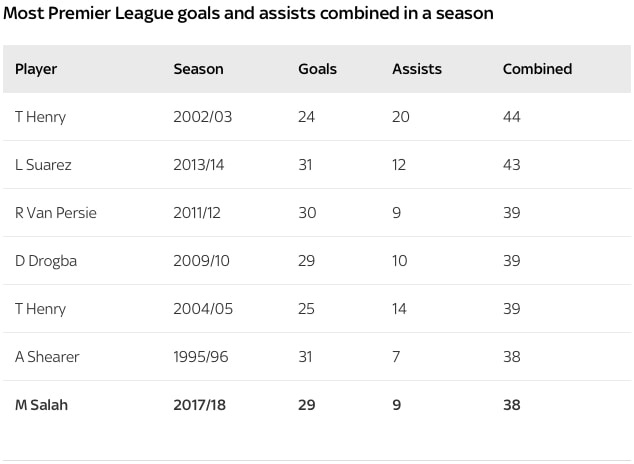Image resolution: width=634 pixels, height=464 pixels.
Task: Click the R Van Persie row name
Action: (x=56, y=213)
